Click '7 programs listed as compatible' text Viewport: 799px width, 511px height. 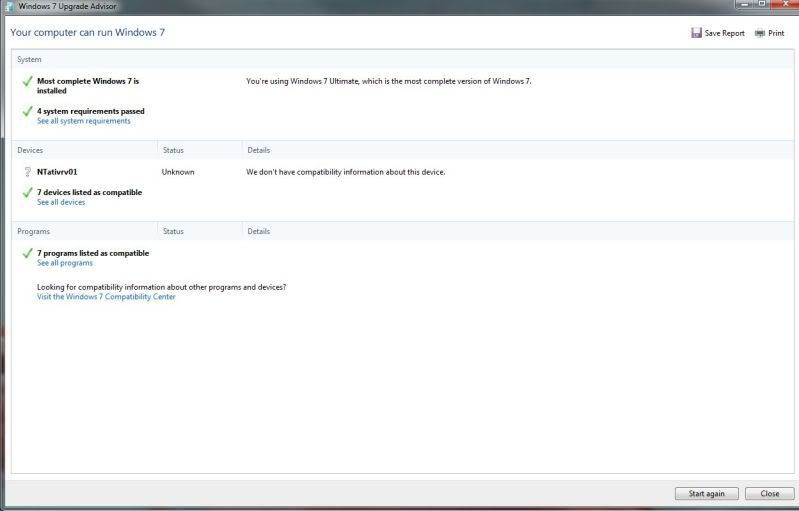[93, 253]
